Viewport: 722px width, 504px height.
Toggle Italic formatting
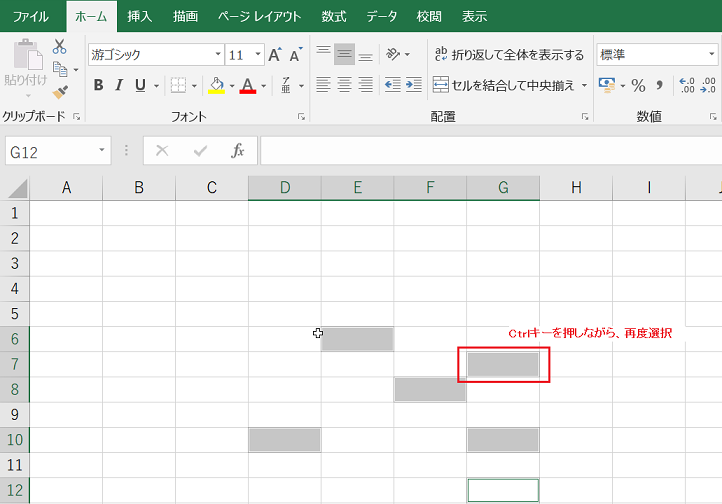coord(119,86)
